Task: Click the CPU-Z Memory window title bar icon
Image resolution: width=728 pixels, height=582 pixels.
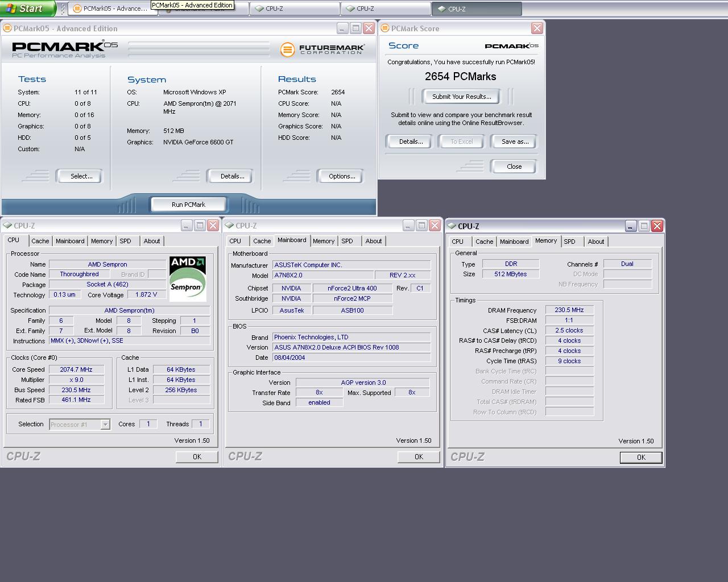Action: pyautogui.click(x=452, y=226)
